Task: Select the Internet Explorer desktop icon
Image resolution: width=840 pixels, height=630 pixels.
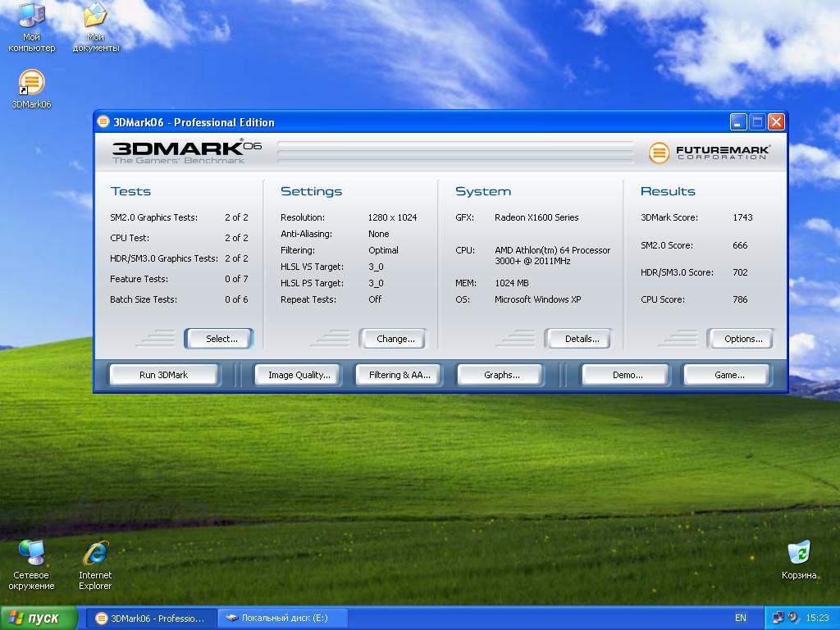Action: tap(95, 564)
